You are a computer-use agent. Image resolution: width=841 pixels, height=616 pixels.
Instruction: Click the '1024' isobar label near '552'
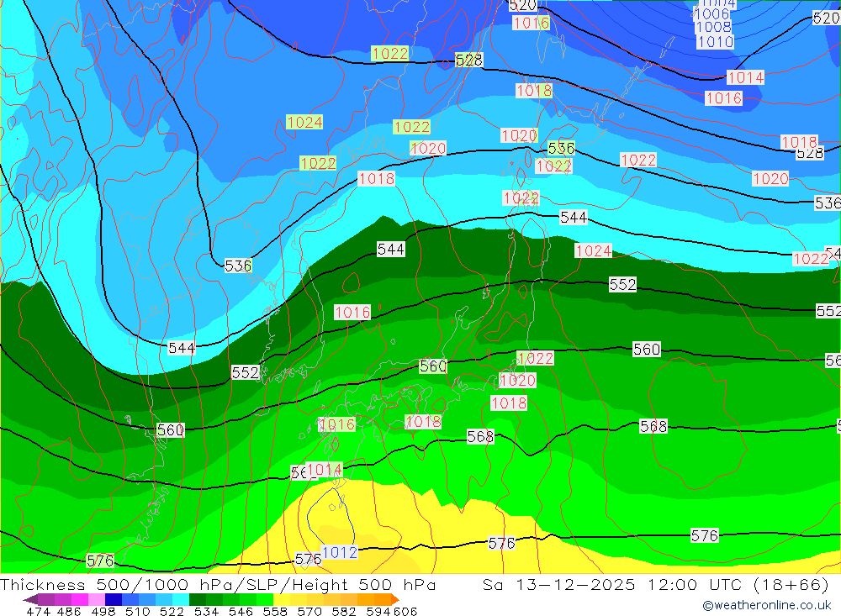point(593,250)
